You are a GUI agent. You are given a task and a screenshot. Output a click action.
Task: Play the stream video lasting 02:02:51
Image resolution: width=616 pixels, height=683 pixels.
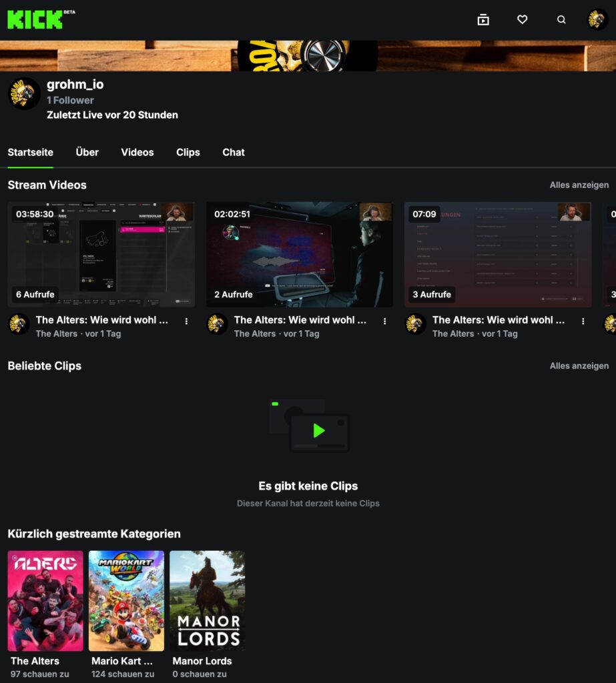[x=300, y=254]
